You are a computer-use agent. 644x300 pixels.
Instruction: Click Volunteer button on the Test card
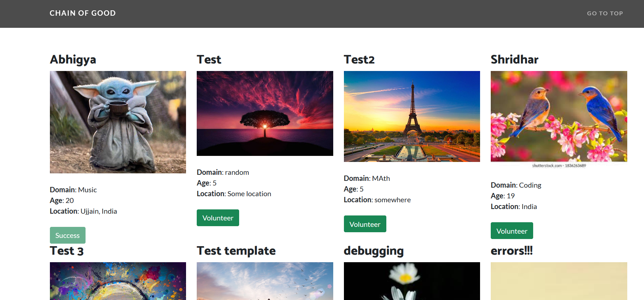[218, 218]
